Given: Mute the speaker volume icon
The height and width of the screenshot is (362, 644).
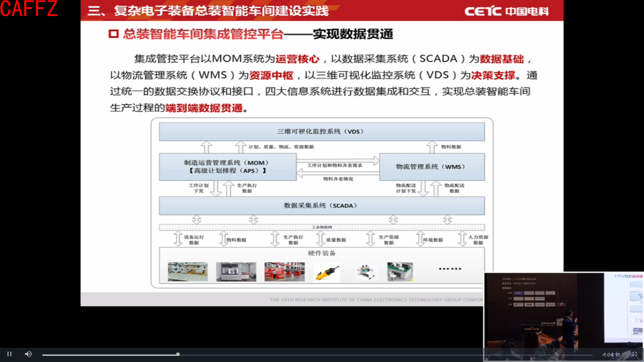Looking at the screenshot, I should coord(28,354).
